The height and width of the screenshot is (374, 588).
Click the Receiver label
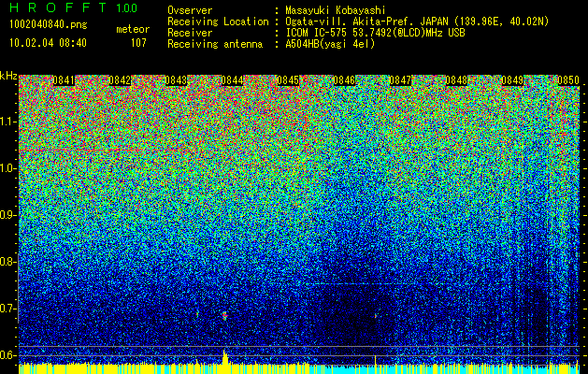[x=190, y=33]
